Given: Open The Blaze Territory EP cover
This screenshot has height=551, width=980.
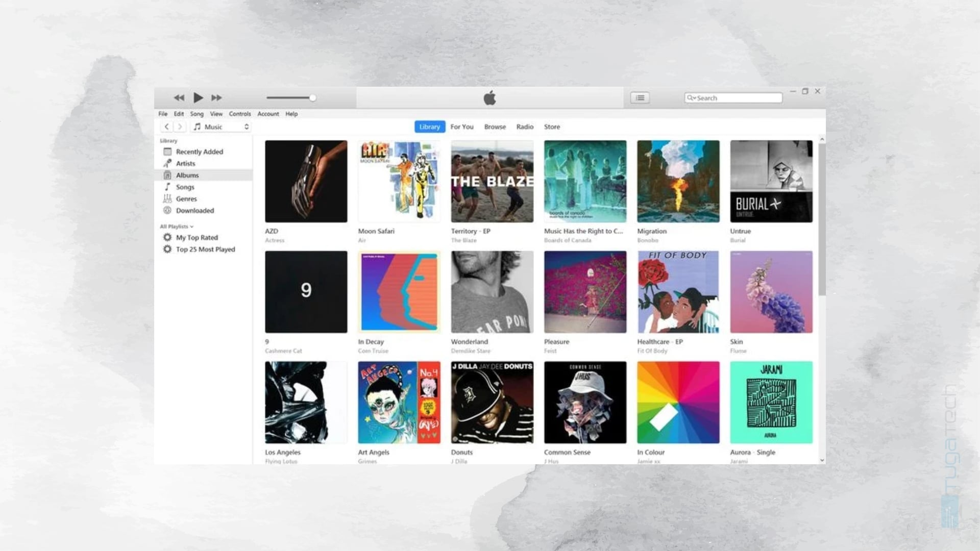Looking at the screenshot, I should pos(492,181).
